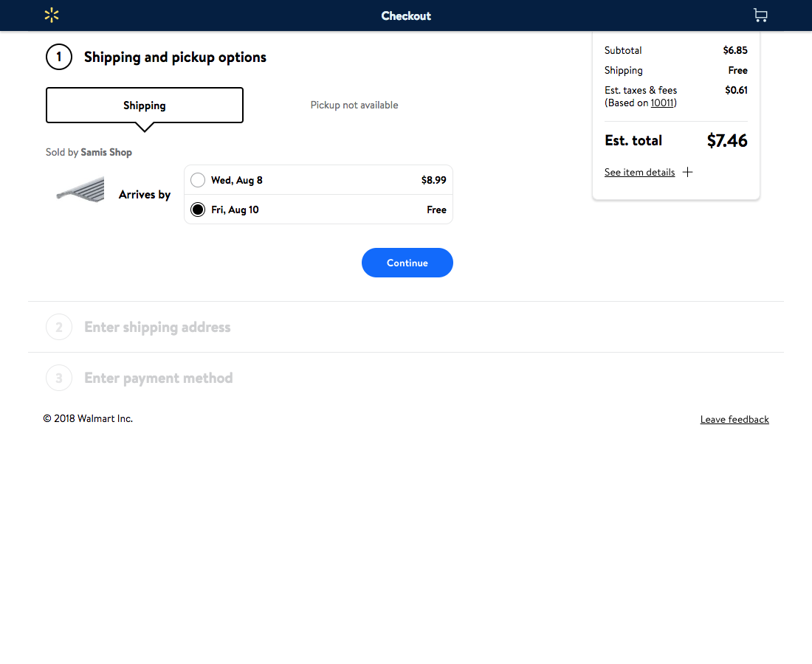Click the Walmart spark logo

tap(51, 15)
